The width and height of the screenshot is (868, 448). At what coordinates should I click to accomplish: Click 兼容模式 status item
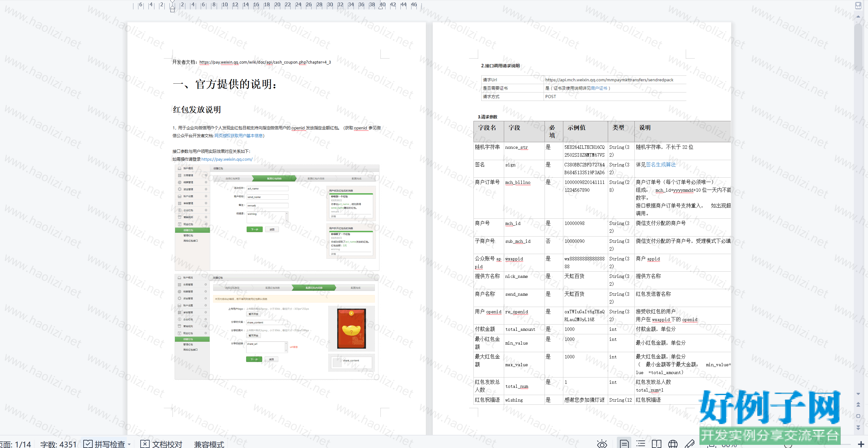coord(209,444)
